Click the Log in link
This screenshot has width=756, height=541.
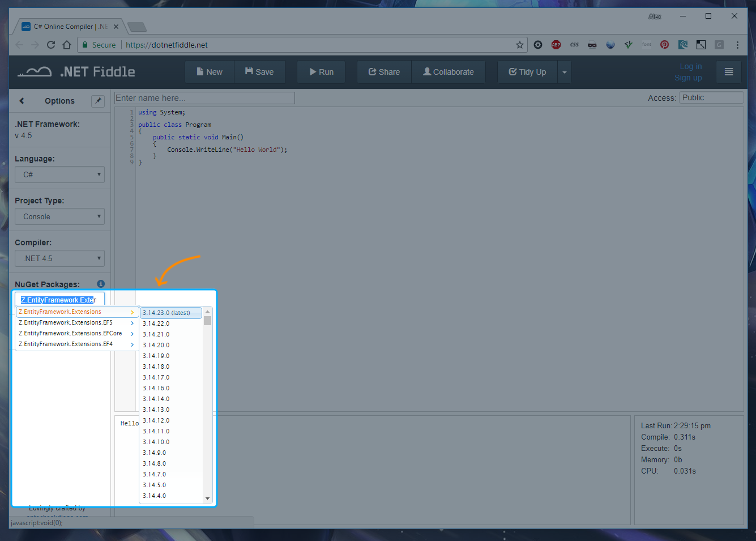pos(690,66)
